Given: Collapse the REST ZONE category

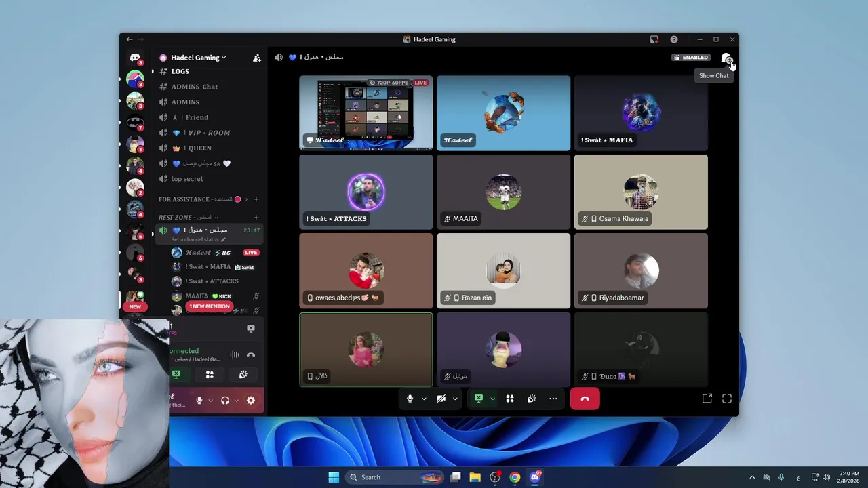Looking at the screenshot, I should coord(189,218).
